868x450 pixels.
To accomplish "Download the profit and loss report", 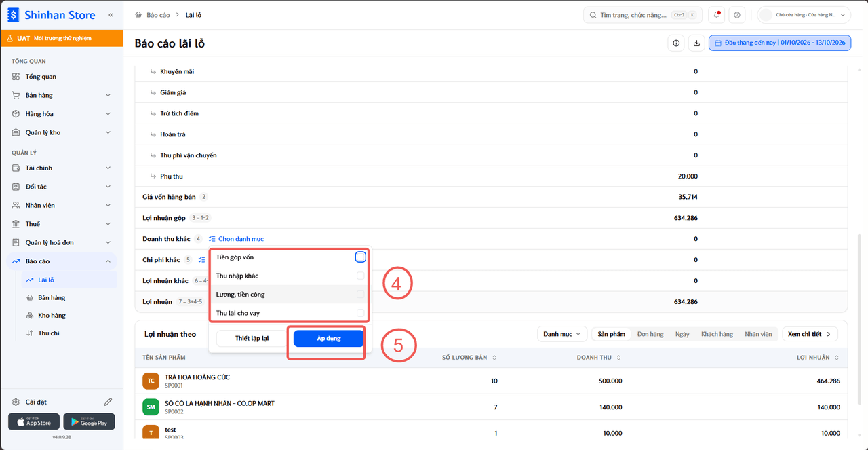I will [x=696, y=43].
